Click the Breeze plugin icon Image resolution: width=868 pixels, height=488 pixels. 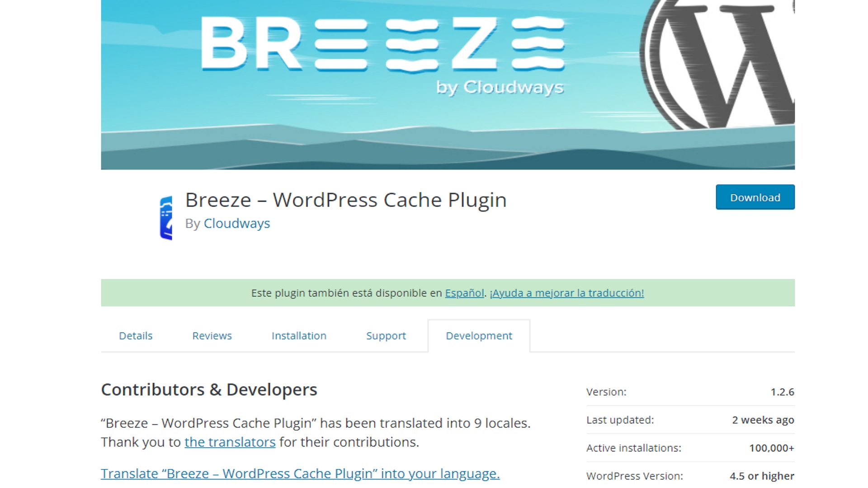tap(166, 216)
